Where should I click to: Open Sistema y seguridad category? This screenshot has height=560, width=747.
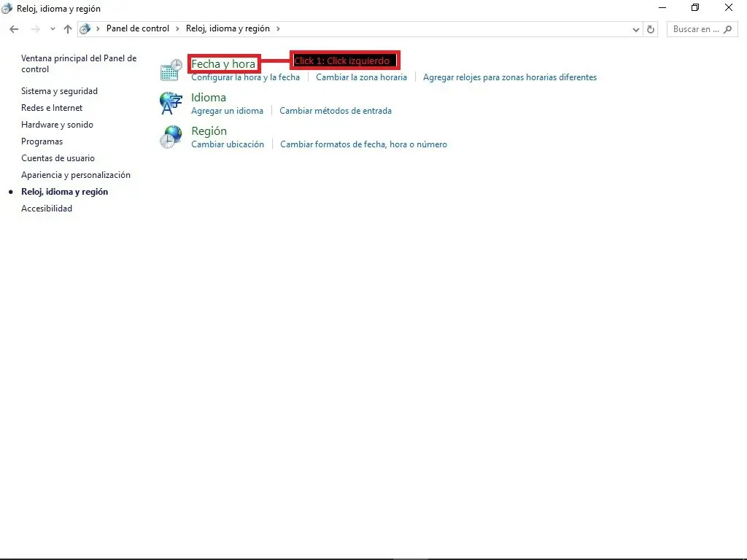click(x=60, y=91)
